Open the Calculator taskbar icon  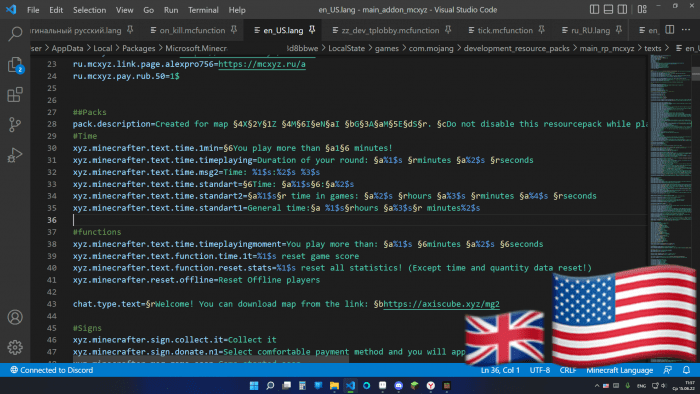[302, 386]
